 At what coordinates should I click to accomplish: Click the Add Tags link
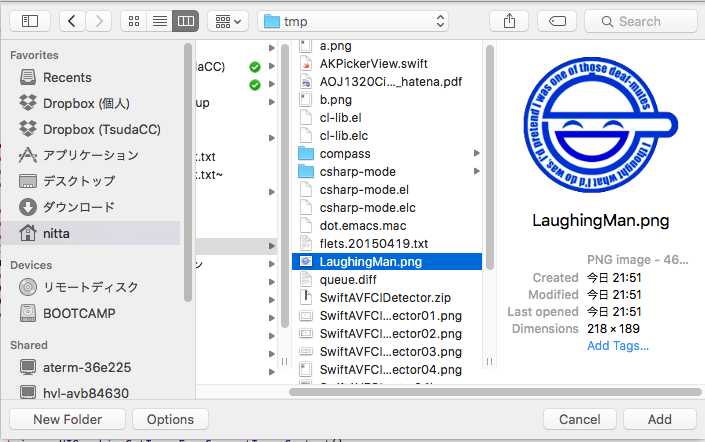click(618, 346)
